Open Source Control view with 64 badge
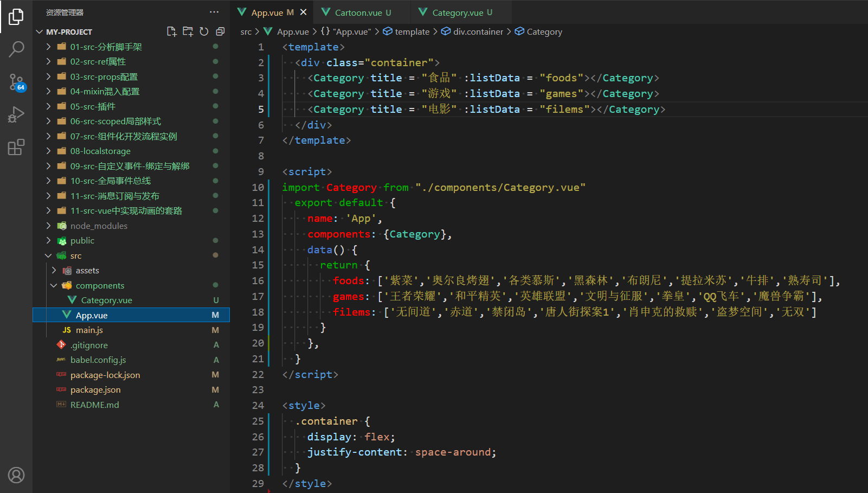The height and width of the screenshot is (493, 868). click(16, 82)
